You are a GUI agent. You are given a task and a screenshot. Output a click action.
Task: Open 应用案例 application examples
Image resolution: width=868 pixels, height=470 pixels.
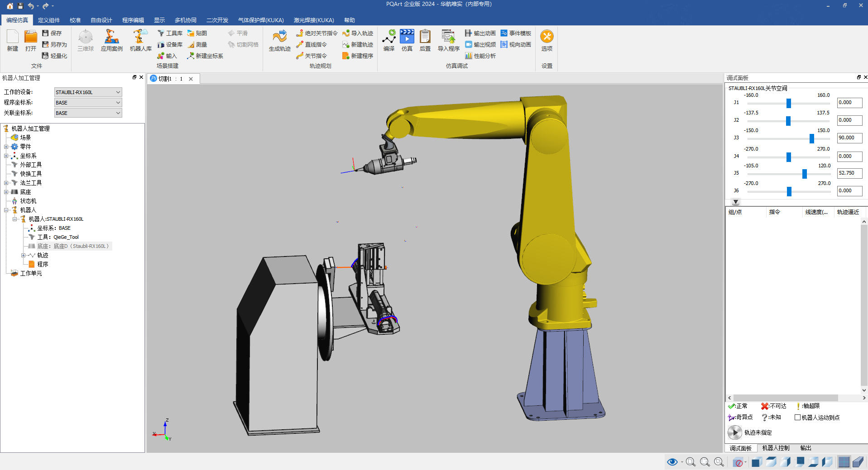click(111, 40)
